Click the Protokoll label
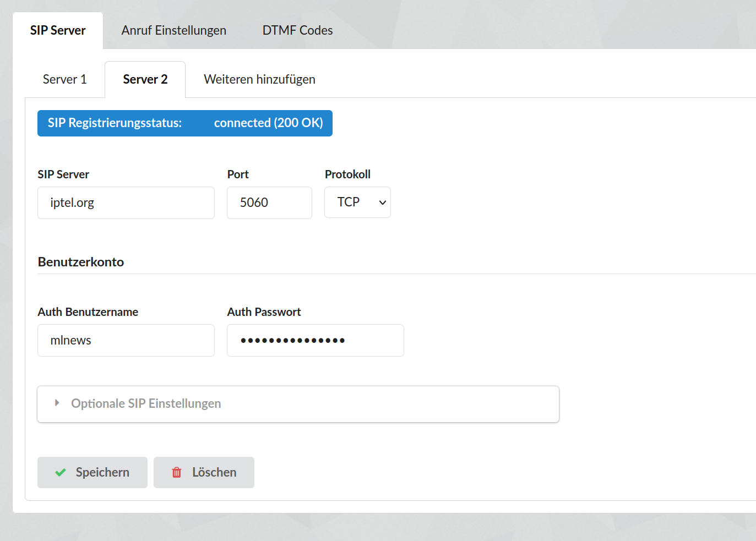The height and width of the screenshot is (541, 756). click(347, 174)
